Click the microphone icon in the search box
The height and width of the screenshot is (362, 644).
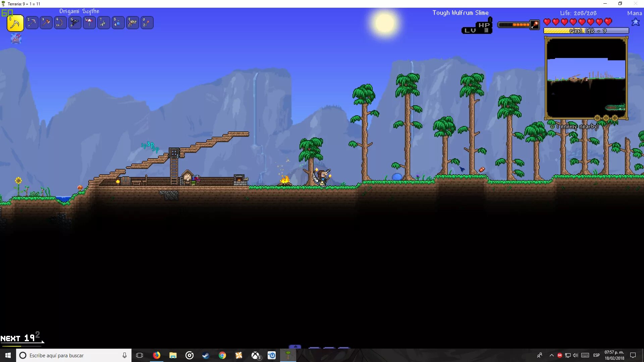pos(124,355)
